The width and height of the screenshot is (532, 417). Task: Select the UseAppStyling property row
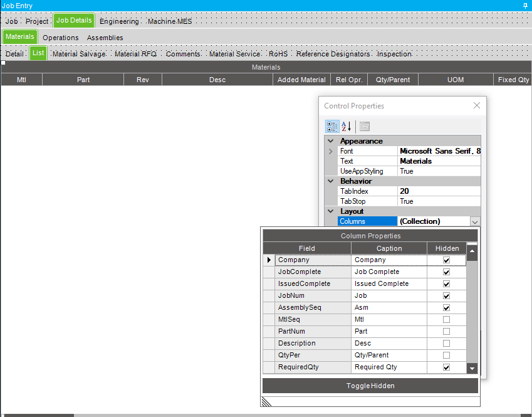[x=409, y=171]
